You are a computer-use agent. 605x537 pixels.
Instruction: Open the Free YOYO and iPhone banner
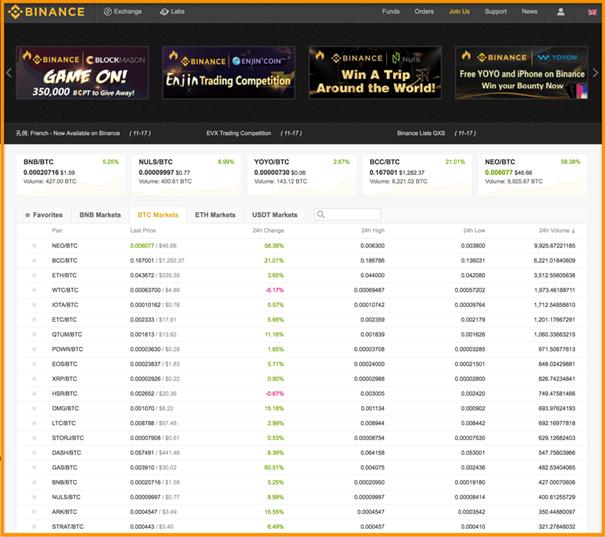click(521, 73)
